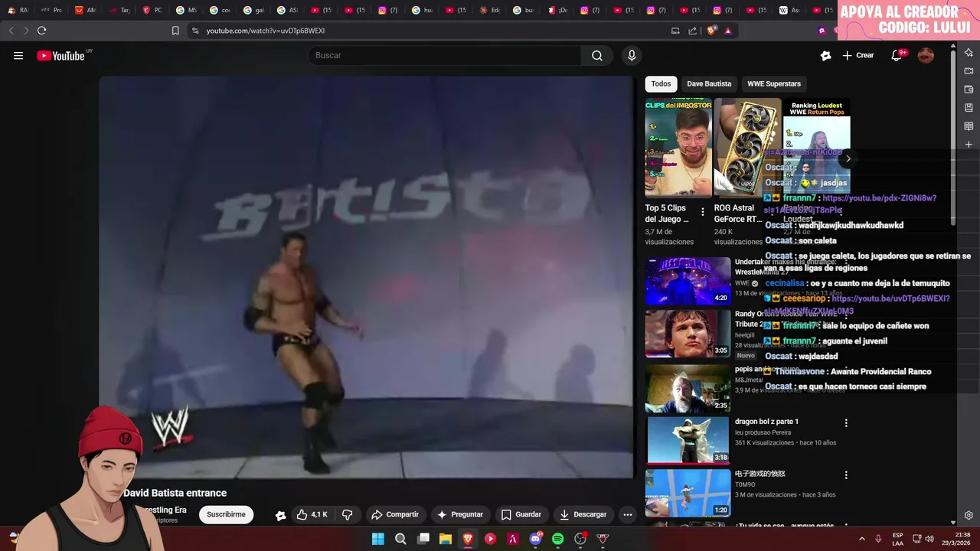This screenshot has height=551, width=980.
Task: Toggle microphone icon in system tray
Action: (878, 539)
